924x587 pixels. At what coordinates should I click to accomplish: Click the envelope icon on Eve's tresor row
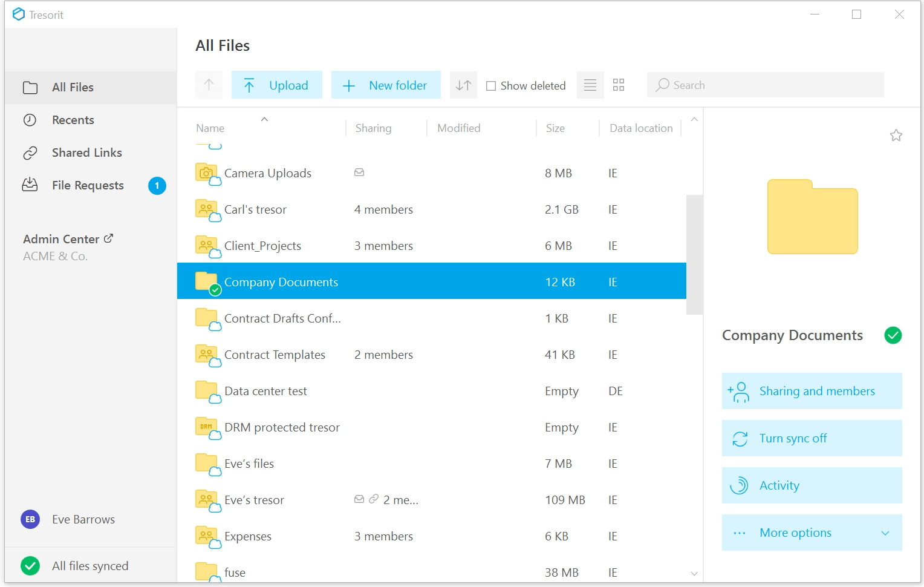359,499
